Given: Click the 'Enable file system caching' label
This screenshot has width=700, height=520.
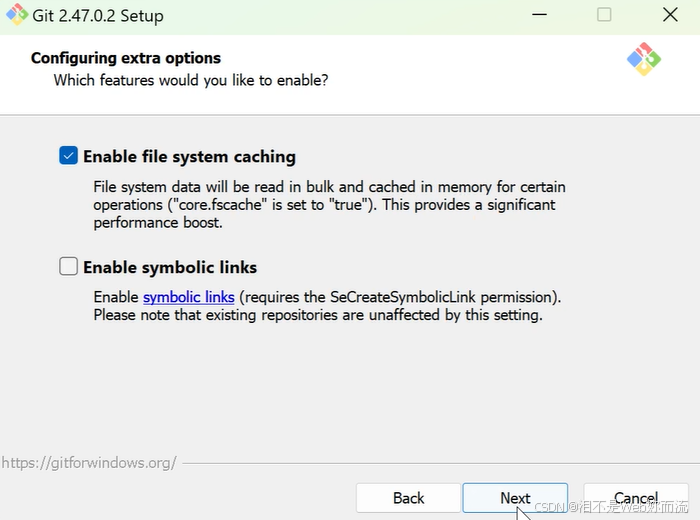Looking at the screenshot, I should [189, 157].
